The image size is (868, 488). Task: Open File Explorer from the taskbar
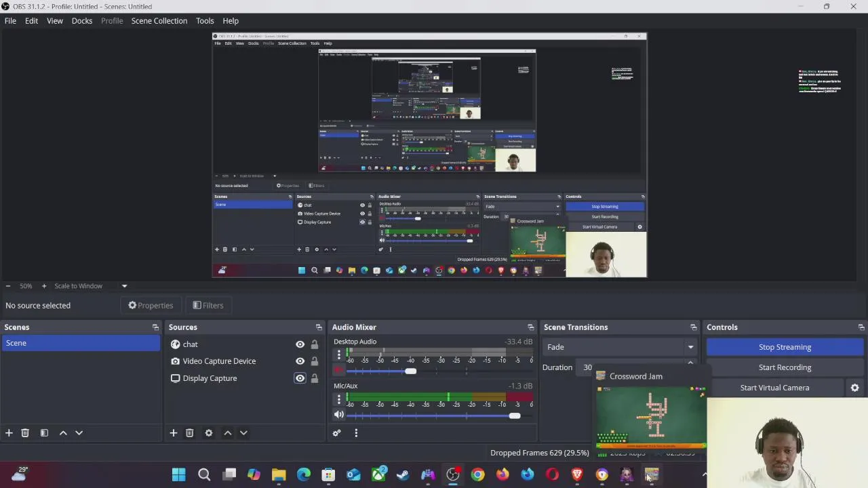pyautogui.click(x=279, y=474)
